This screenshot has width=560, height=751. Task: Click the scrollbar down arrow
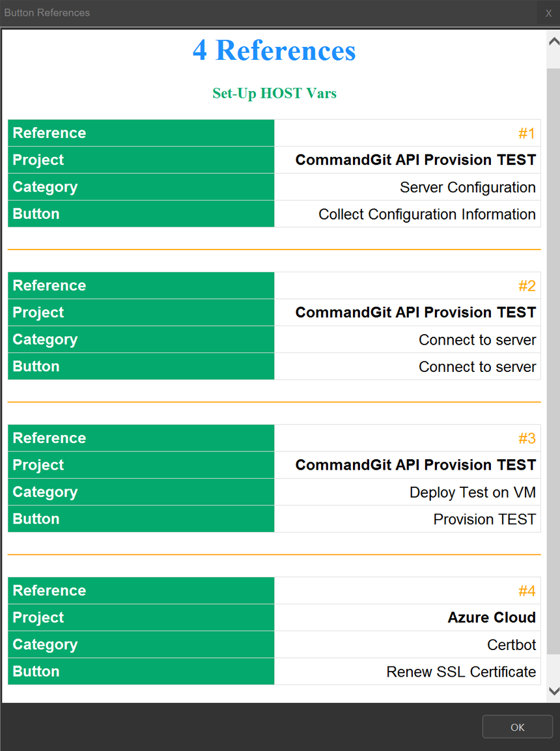tap(553, 690)
